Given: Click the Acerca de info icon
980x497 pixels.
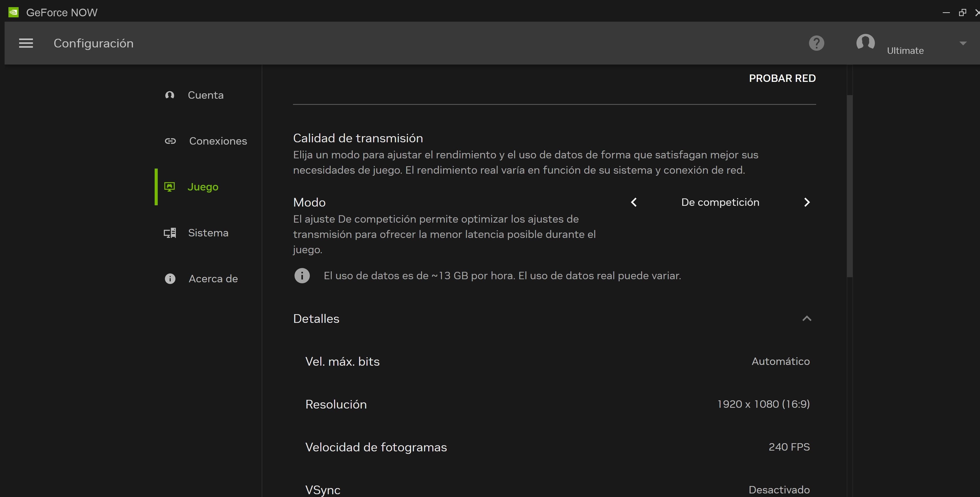Looking at the screenshot, I should coord(170,279).
